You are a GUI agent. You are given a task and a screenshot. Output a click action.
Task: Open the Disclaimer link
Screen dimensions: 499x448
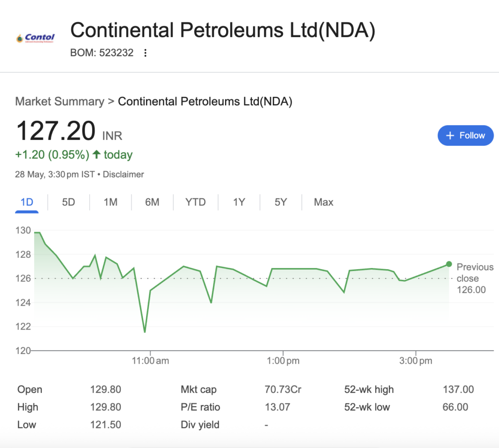pyautogui.click(x=123, y=175)
